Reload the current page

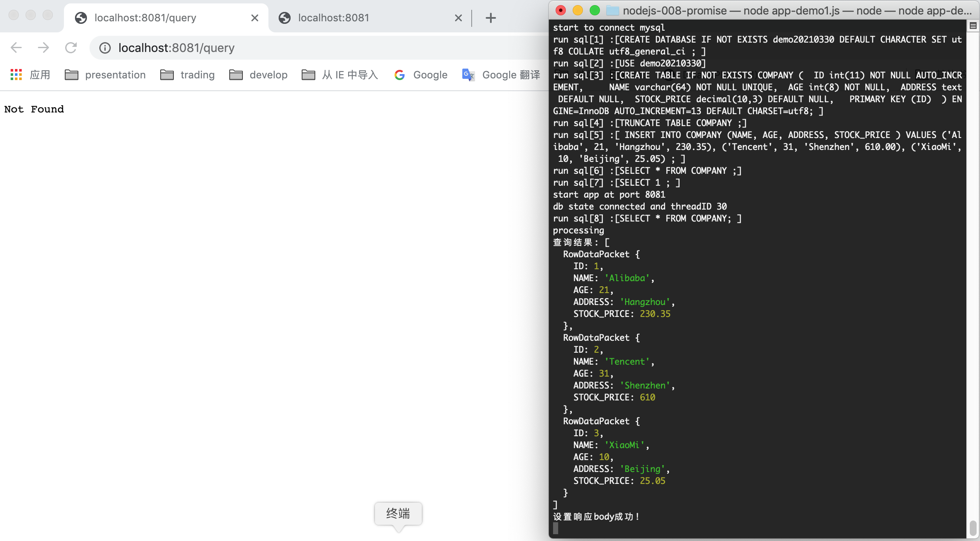(x=71, y=48)
